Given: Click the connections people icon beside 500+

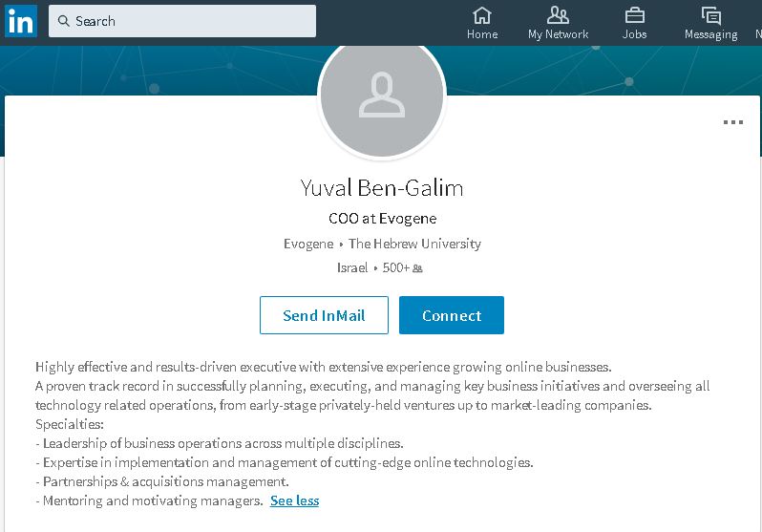Looking at the screenshot, I should click(417, 268).
